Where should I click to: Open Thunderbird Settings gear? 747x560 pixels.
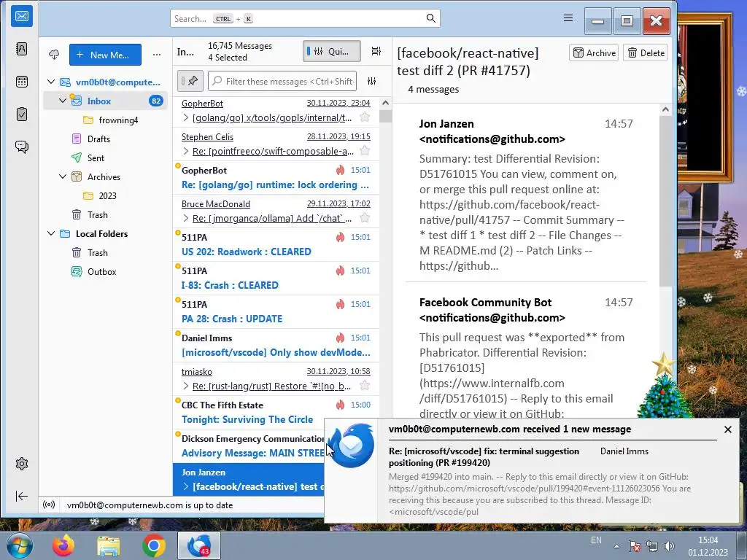22,464
